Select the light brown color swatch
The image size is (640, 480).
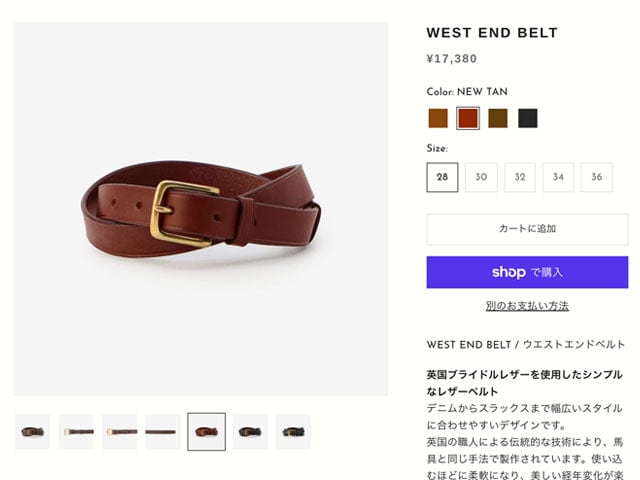[x=438, y=118]
